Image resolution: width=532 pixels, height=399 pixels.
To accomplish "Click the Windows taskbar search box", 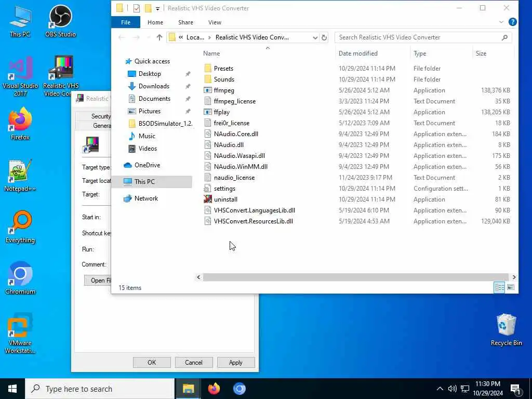I will [x=100, y=389].
